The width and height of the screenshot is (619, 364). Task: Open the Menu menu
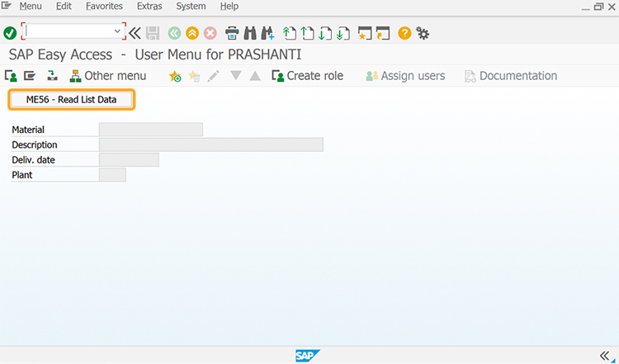click(x=31, y=7)
